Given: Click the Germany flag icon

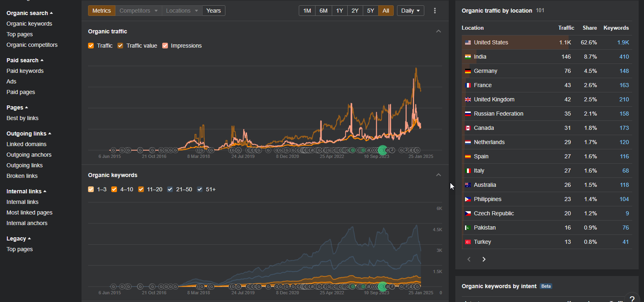Looking at the screenshot, I should point(468,71).
